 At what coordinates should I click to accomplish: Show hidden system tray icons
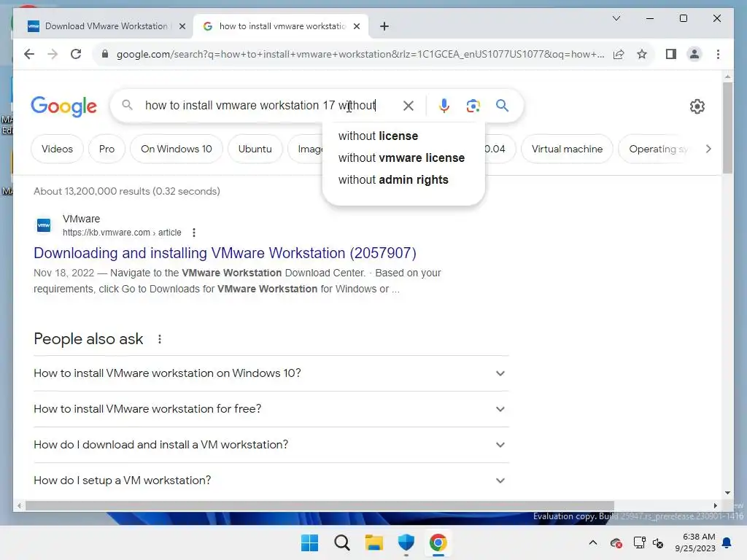pos(592,542)
